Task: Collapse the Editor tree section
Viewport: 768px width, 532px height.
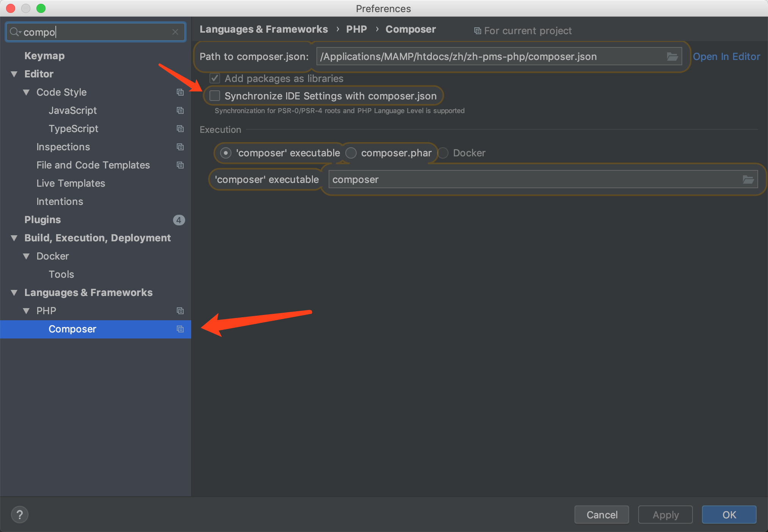Action: click(x=14, y=74)
